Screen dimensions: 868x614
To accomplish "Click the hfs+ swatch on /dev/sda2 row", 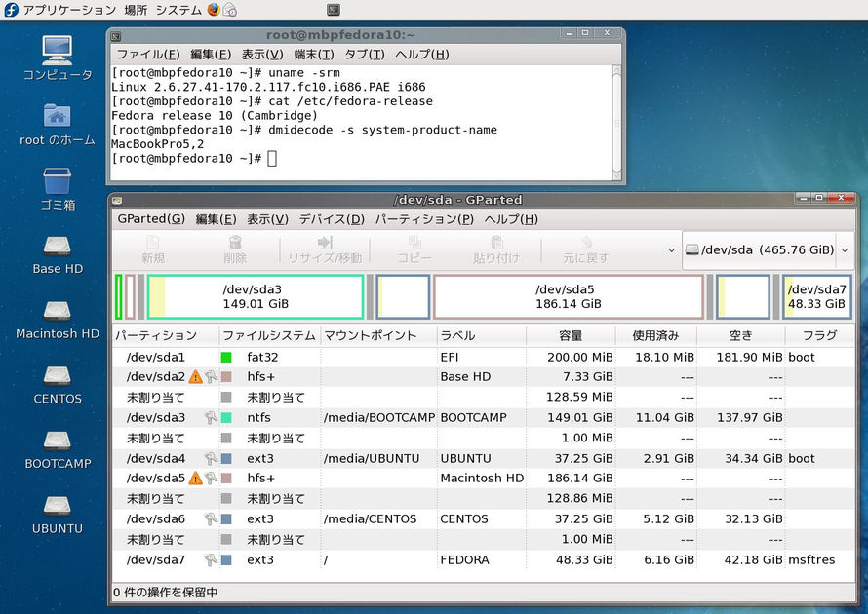I will [x=226, y=377].
